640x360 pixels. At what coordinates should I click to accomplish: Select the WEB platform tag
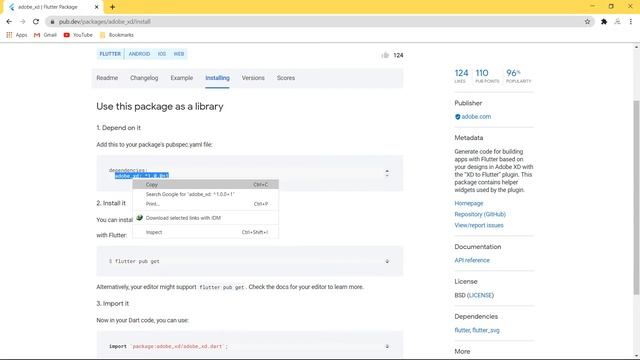pyautogui.click(x=179, y=54)
